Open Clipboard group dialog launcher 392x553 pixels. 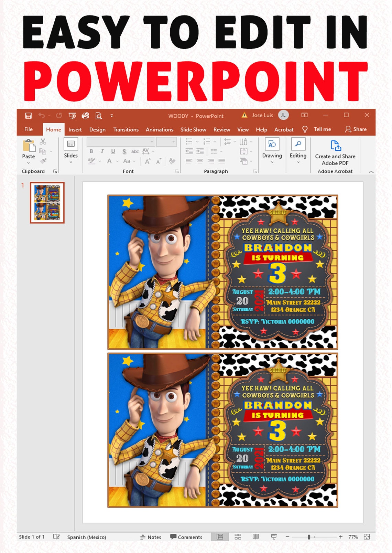55,171
